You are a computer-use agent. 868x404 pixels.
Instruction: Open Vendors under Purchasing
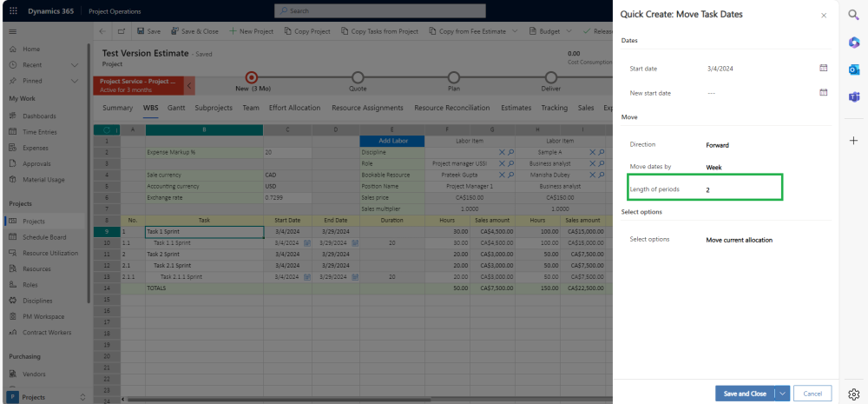pyautogui.click(x=34, y=374)
